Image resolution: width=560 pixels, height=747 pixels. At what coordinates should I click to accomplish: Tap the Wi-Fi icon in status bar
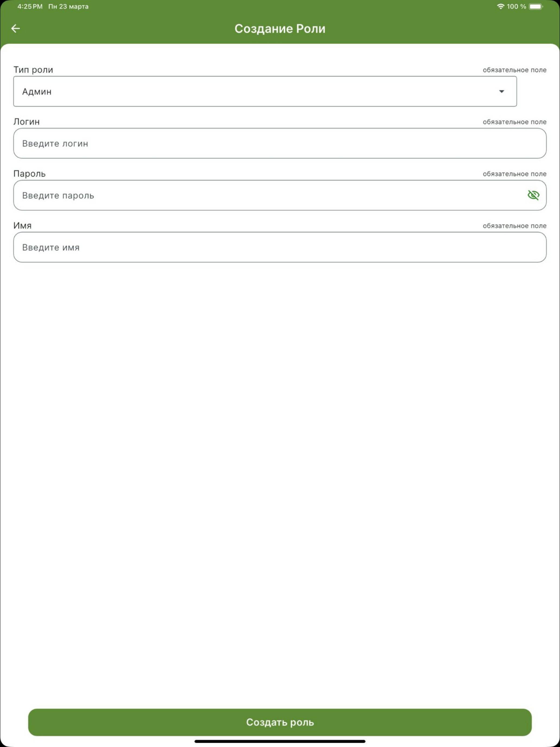(501, 7)
